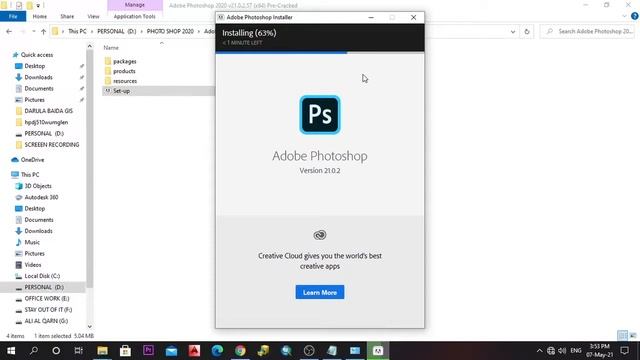Click PHOTO SHOP 2020 in address path
Image resolution: width=640 pixels, height=360 pixels.
[170, 31]
